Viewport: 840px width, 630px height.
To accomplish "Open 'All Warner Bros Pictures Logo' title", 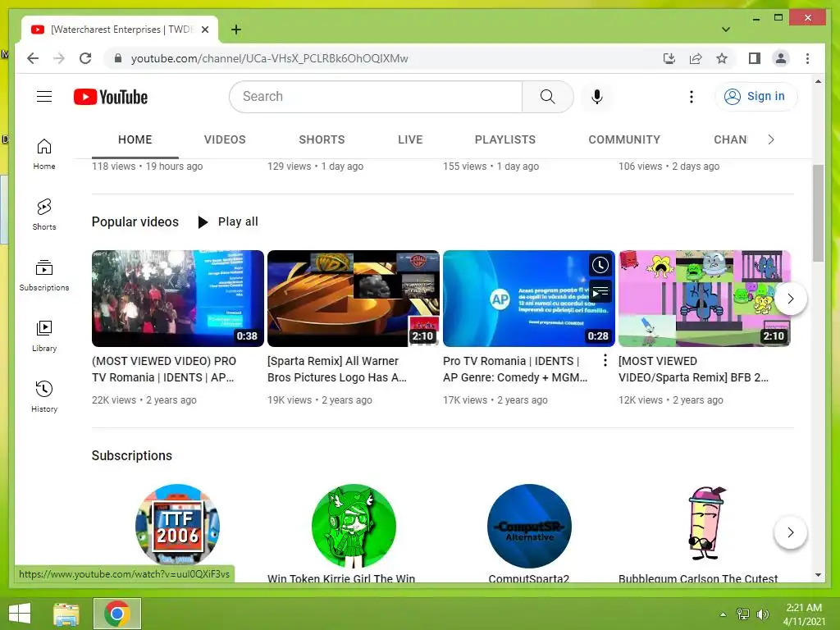I will [337, 369].
